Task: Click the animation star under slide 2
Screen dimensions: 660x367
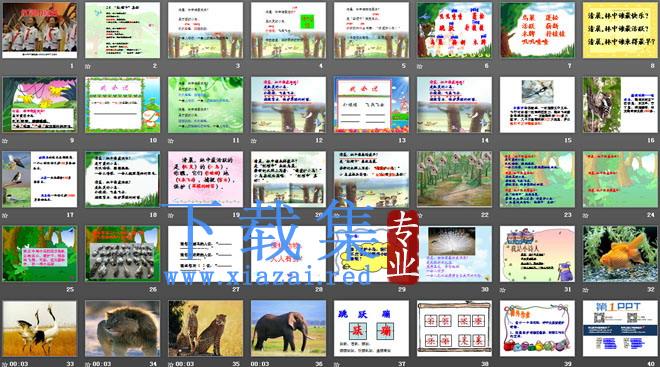Action: [x=88, y=66]
